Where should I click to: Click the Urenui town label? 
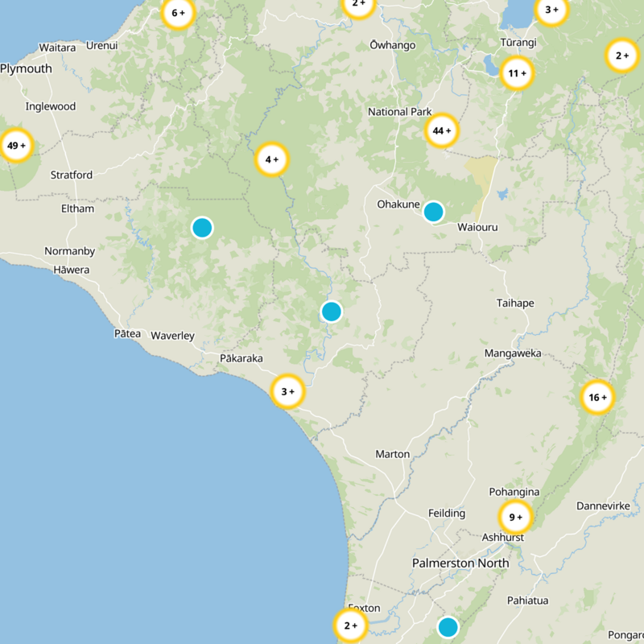pos(102,46)
